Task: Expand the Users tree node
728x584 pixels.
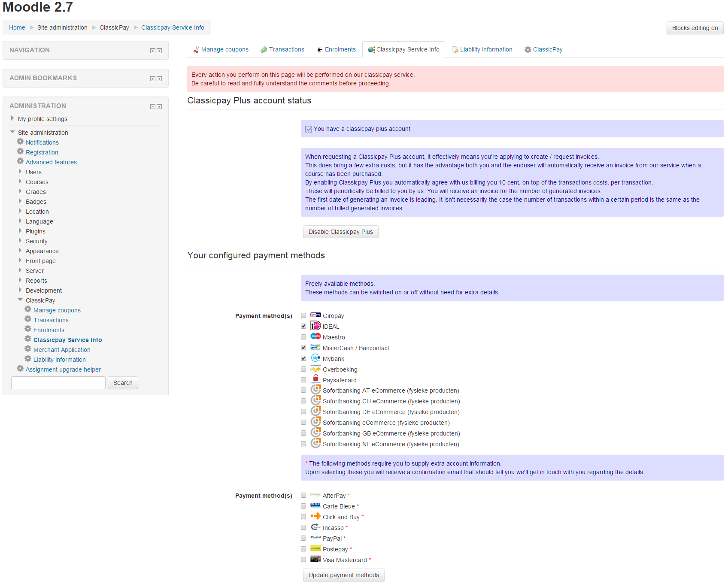Action: 20,172
